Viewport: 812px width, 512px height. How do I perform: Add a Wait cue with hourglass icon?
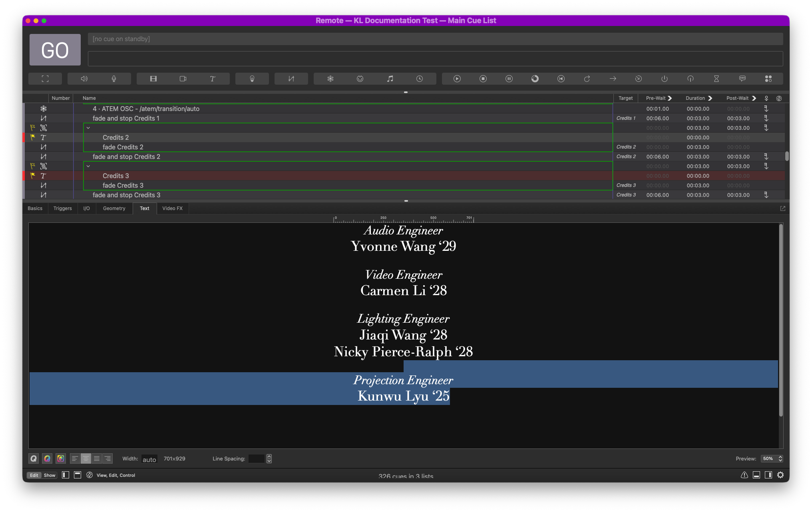tap(716, 79)
